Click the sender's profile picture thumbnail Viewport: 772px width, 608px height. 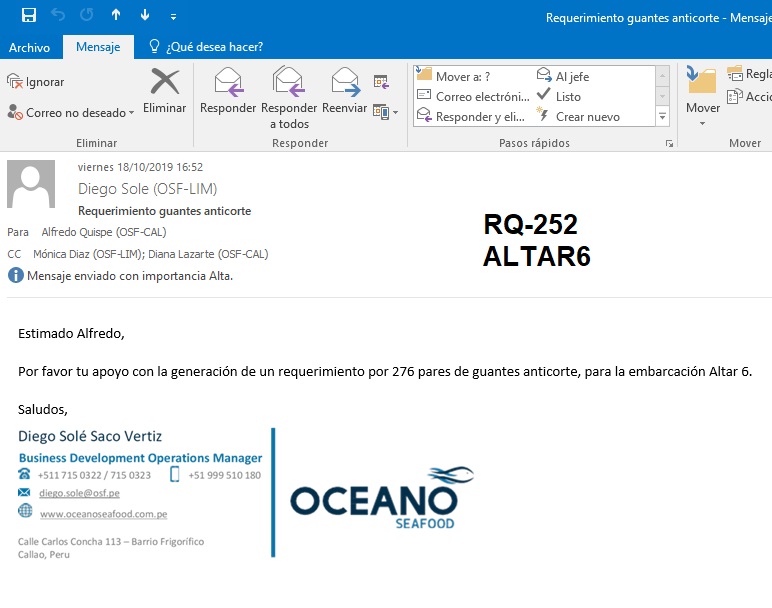click(x=31, y=184)
